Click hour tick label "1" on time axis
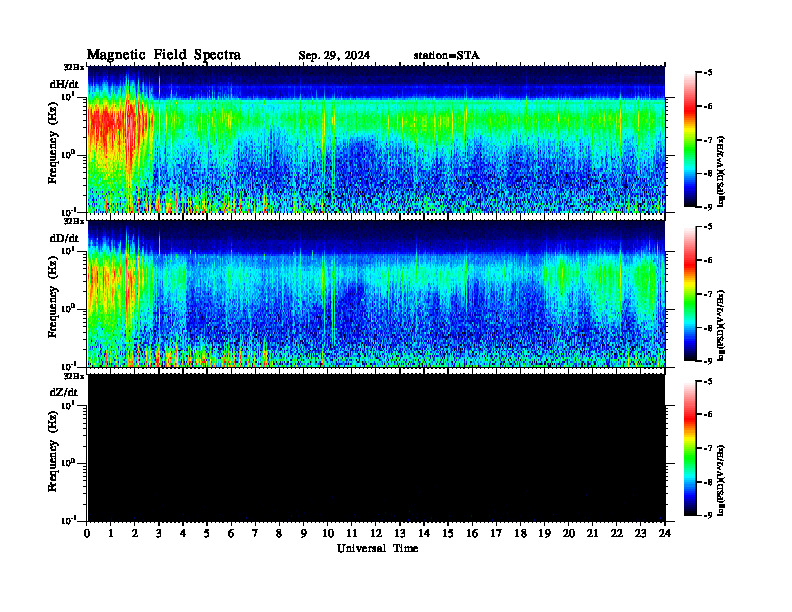The image size is (792, 612). tap(111, 534)
